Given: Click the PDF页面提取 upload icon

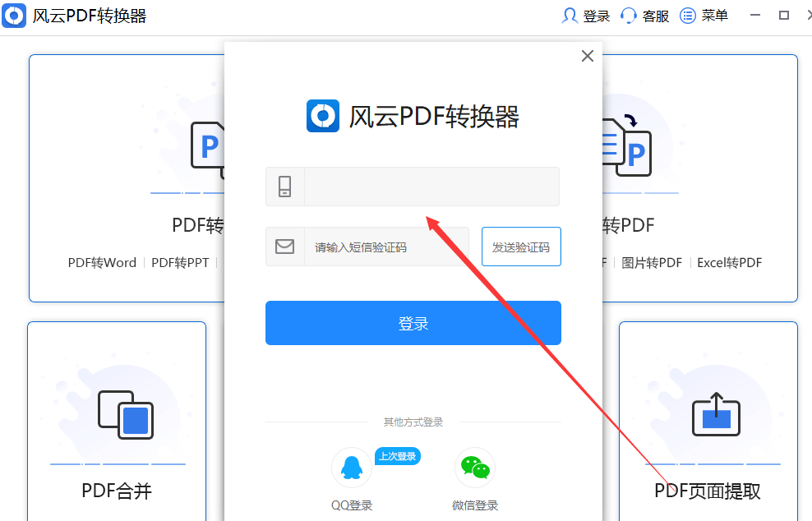Looking at the screenshot, I should pyautogui.click(x=716, y=414).
